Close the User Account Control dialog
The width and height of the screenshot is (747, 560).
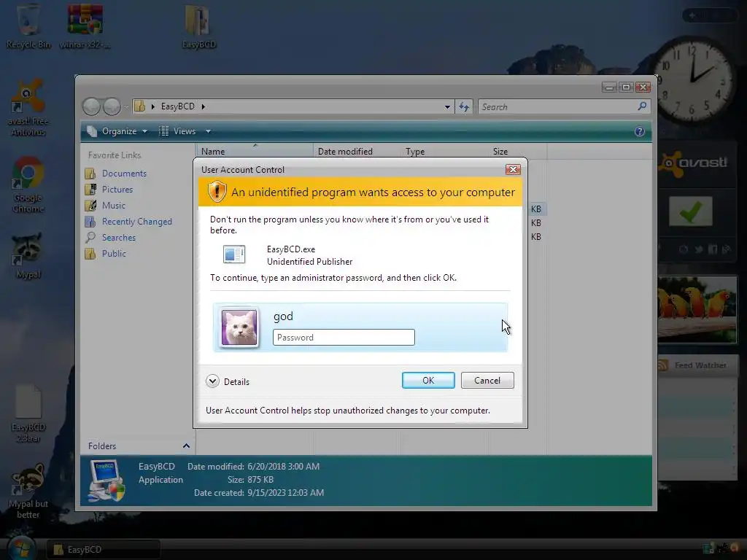click(x=513, y=169)
